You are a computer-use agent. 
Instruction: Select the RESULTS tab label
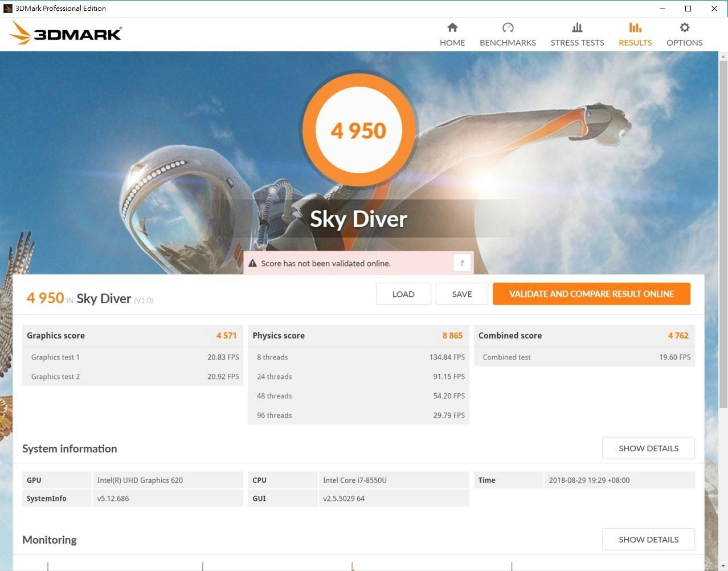click(x=635, y=43)
